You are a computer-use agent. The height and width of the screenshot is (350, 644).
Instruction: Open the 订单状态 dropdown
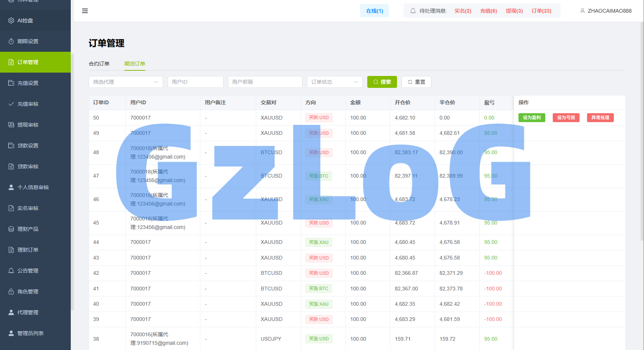[x=335, y=82]
